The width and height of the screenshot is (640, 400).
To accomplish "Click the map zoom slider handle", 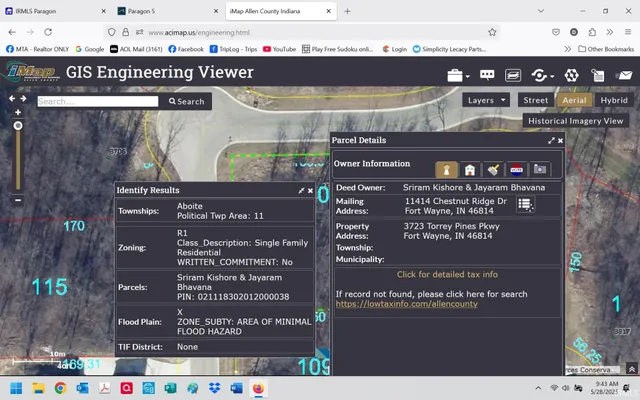I will click(x=17, y=125).
